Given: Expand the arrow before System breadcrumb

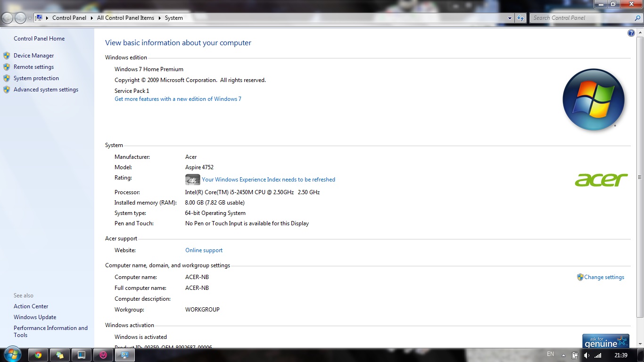Looking at the screenshot, I should point(160,18).
